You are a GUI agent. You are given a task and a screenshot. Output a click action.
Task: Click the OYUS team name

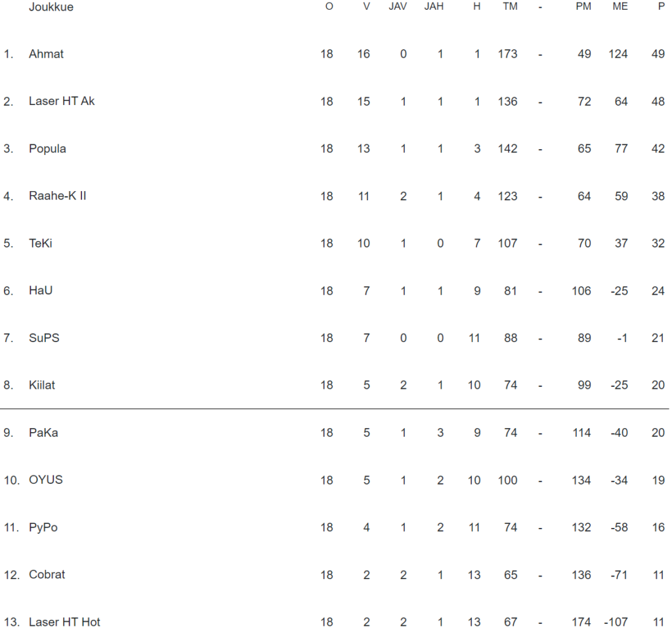(46, 480)
